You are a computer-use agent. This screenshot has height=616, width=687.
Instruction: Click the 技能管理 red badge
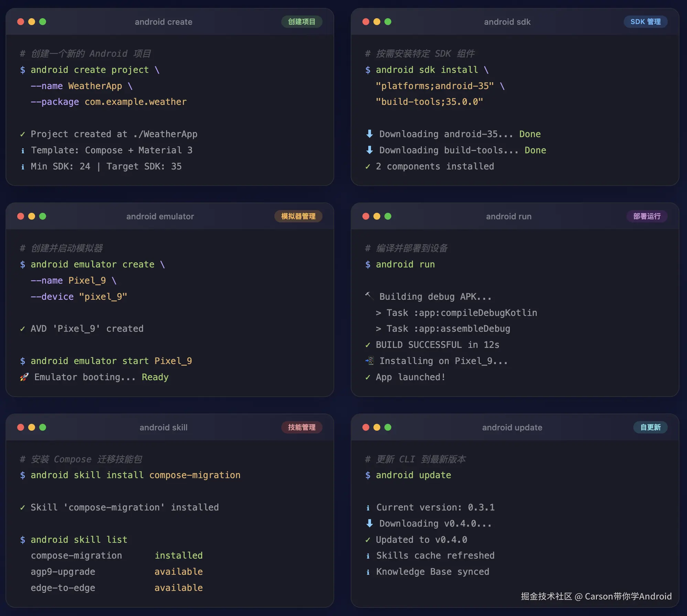[x=302, y=427]
